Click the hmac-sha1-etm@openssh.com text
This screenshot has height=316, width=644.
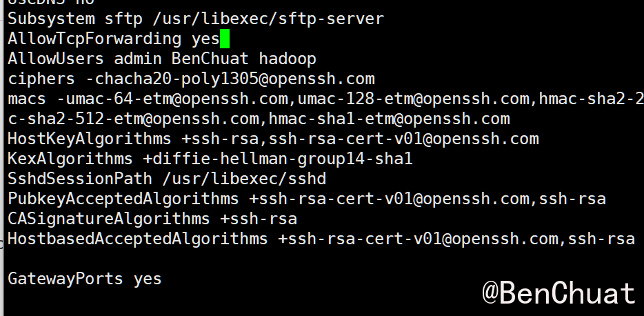[x=389, y=119]
